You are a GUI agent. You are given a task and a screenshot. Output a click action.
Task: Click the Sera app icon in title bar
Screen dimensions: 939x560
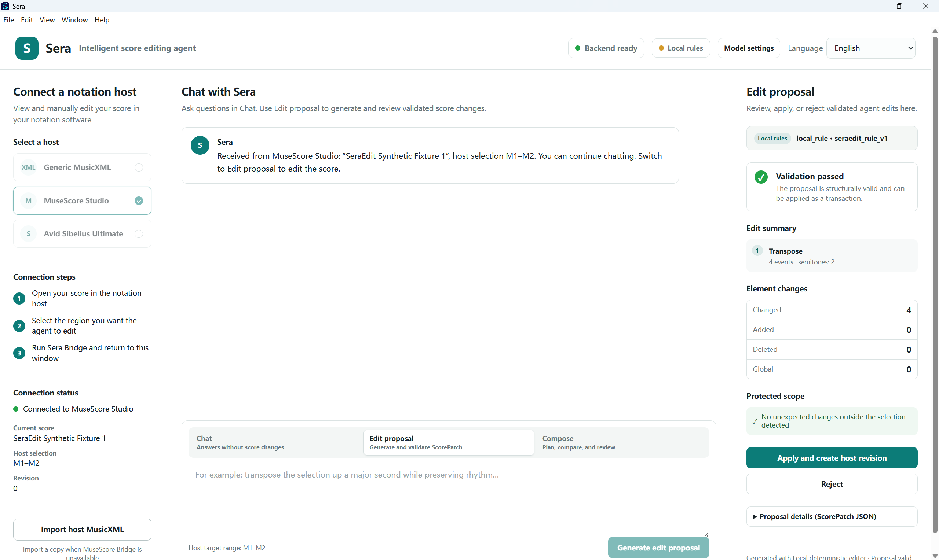coord(5,6)
